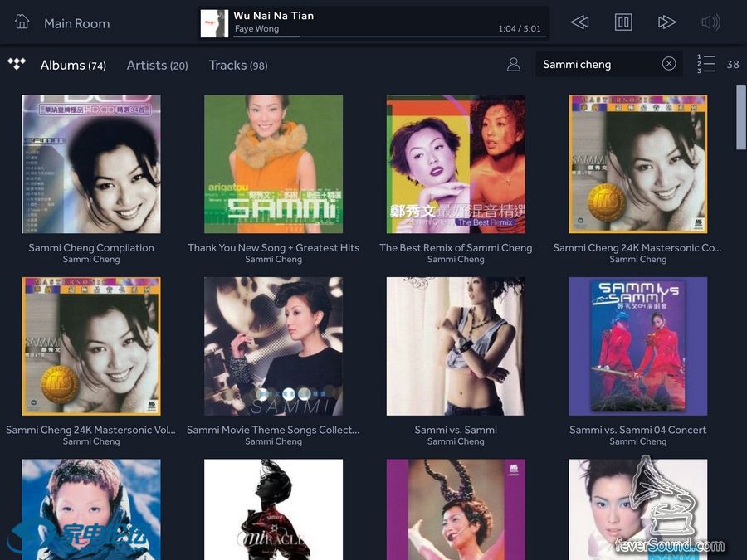Skip to the previous track
The width and height of the screenshot is (747, 560).
(x=579, y=22)
